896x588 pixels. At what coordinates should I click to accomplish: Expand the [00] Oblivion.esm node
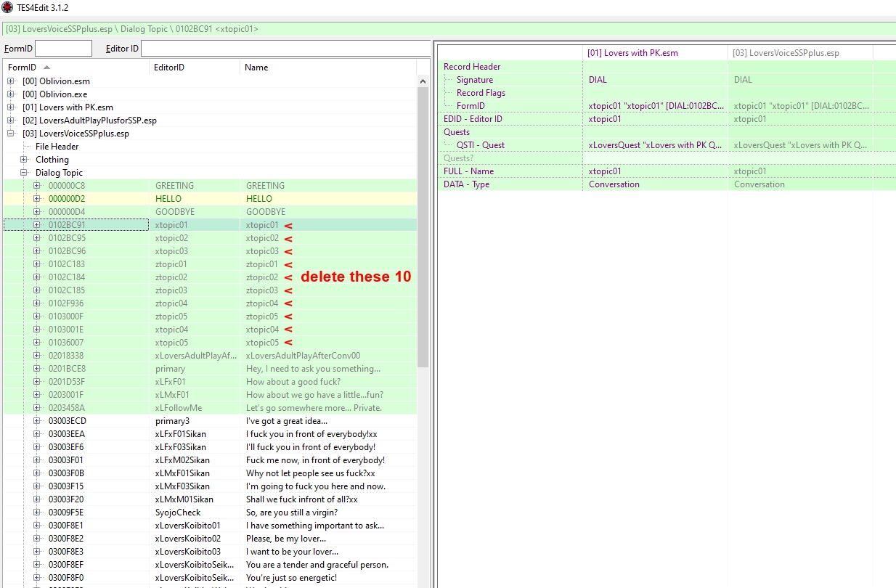pyautogui.click(x=11, y=81)
